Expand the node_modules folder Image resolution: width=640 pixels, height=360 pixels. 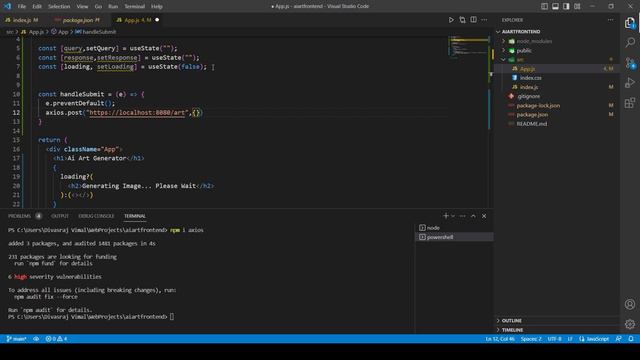click(504, 41)
